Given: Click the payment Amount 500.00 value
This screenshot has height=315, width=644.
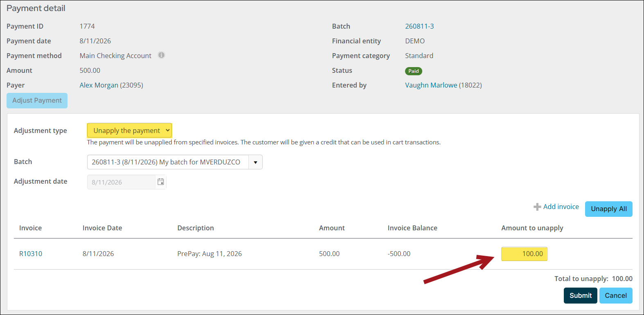Looking at the screenshot, I should (90, 70).
